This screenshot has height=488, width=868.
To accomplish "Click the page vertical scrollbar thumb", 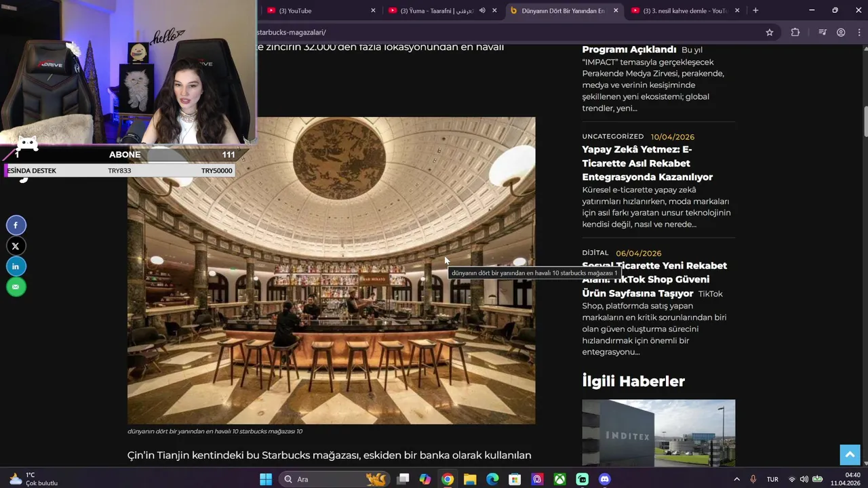I will pos(865,121).
